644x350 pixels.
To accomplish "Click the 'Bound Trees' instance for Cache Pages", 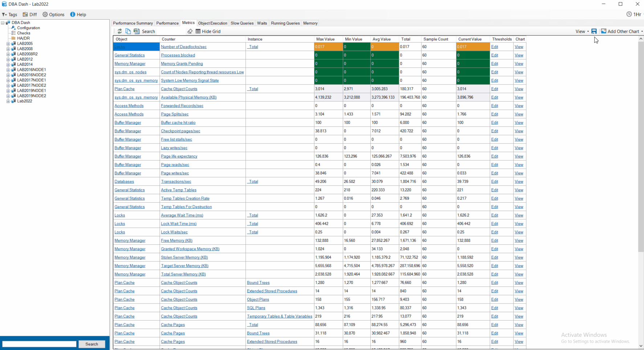I will pos(258,333).
